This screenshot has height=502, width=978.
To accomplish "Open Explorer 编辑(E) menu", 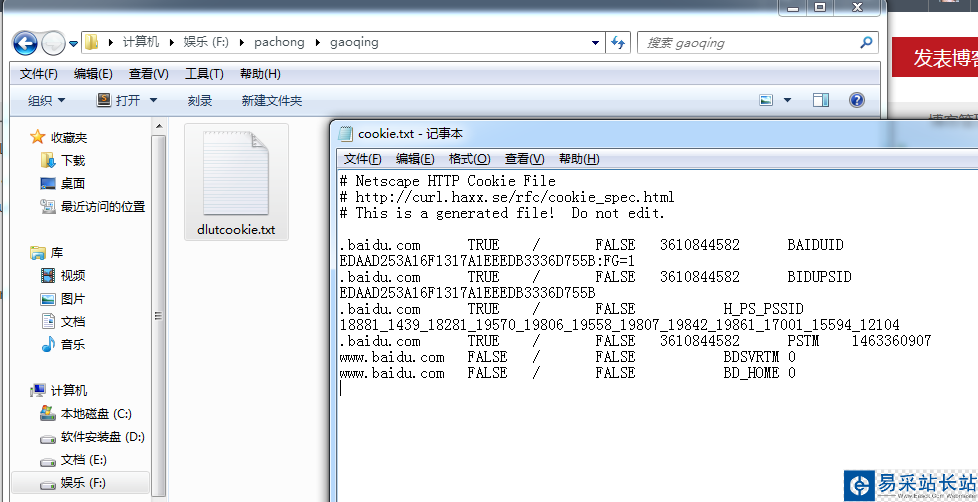I will 93,74.
